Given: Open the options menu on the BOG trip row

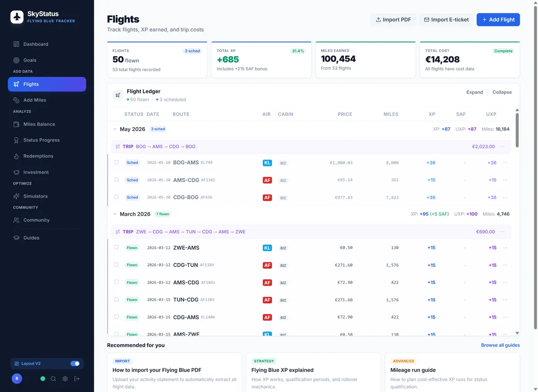Looking at the screenshot, I should (x=503, y=146).
